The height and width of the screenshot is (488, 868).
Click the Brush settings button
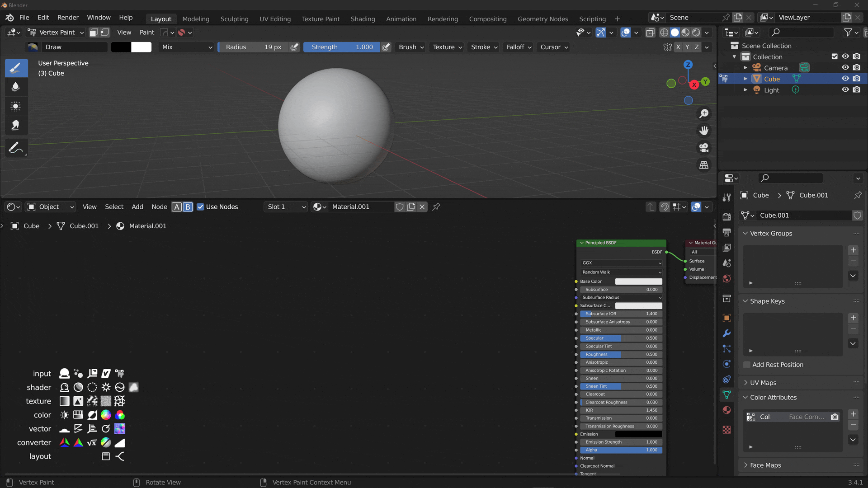coord(411,47)
